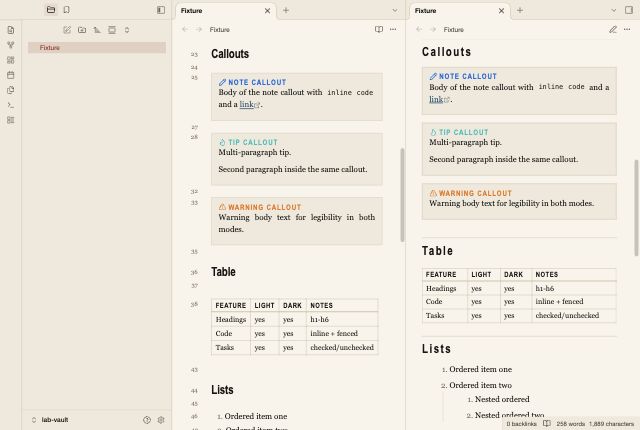Image resolution: width=640 pixels, height=430 pixels.
Task: Switch to left pane Fixture tab
Action: click(225, 11)
